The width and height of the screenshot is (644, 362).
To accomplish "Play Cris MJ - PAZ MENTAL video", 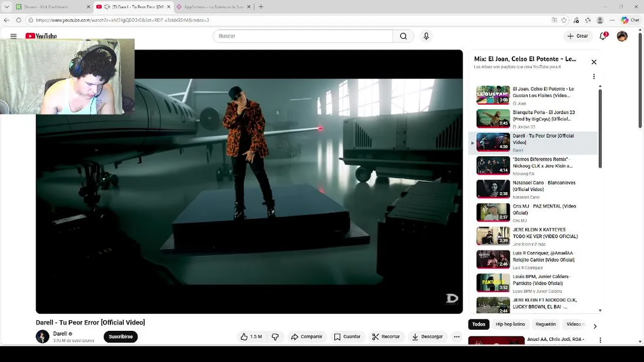I will [x=534, y=213].
